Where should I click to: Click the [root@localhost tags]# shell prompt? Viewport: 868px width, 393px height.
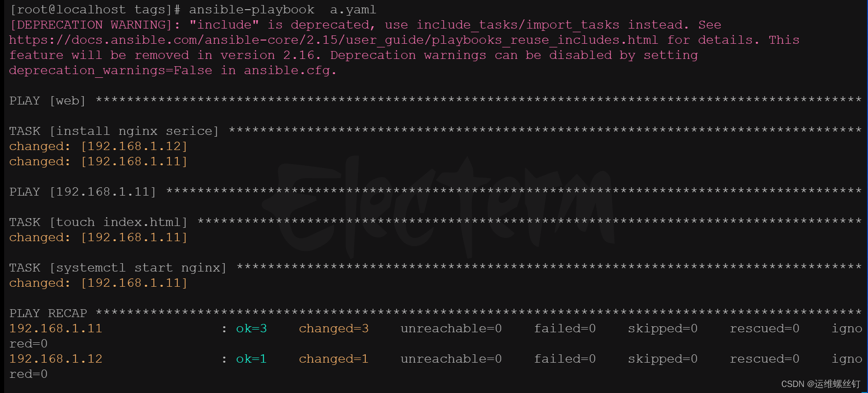[x=95, y=10]
